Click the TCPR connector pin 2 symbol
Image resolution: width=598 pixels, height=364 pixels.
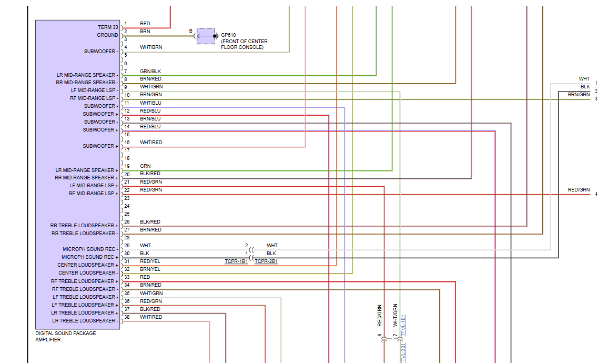252,250
